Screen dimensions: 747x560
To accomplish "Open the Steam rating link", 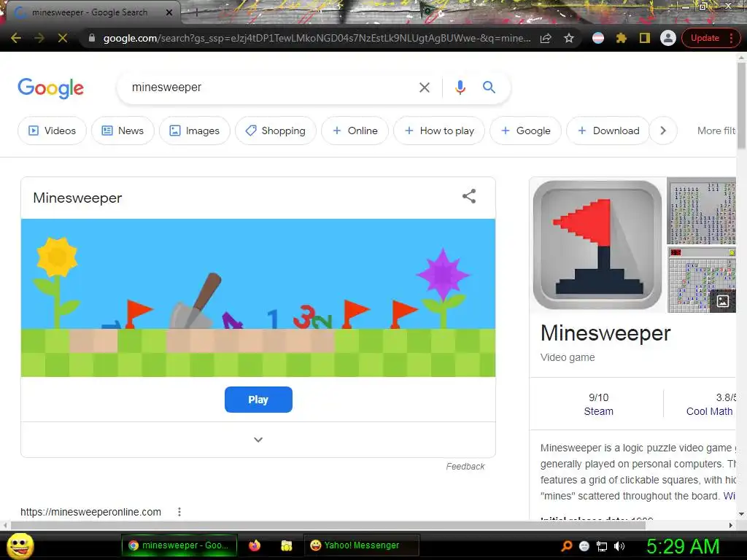I will (598, 411).
